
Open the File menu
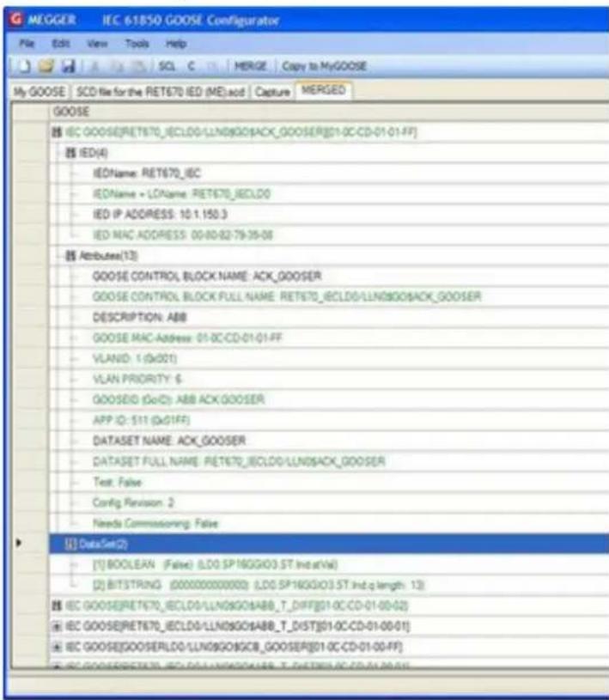click(x=27, y=43)
